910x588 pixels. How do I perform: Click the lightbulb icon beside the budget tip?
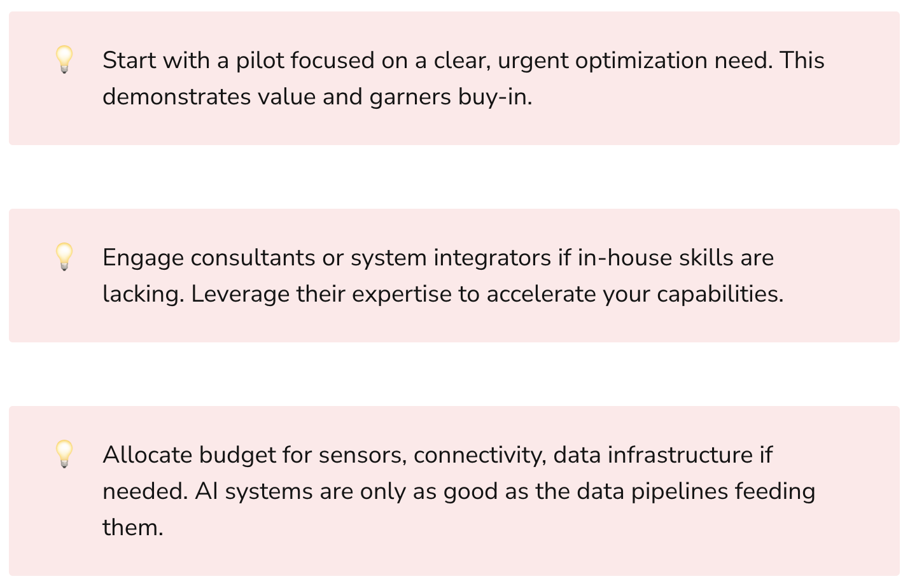[64, 454]
